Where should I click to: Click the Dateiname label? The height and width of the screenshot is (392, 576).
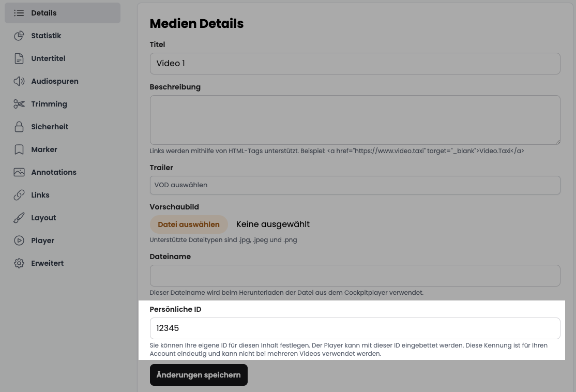[x=170, y=257]
